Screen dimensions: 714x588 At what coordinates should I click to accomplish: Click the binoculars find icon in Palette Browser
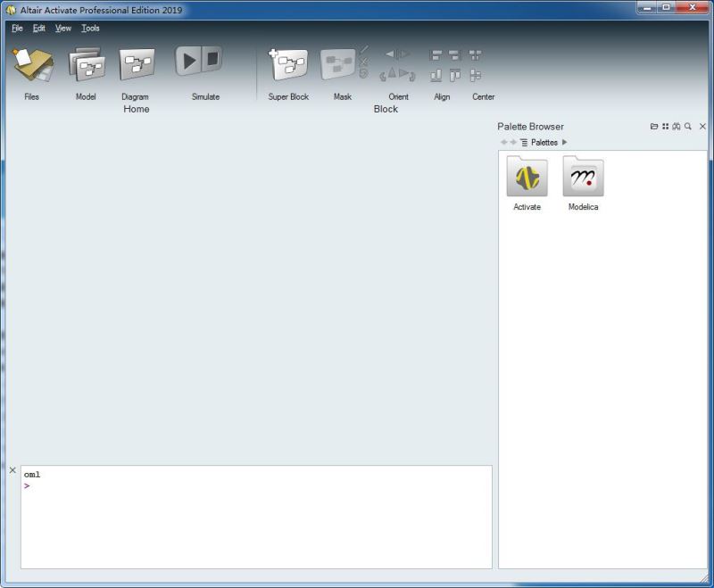tap(677, 126)
